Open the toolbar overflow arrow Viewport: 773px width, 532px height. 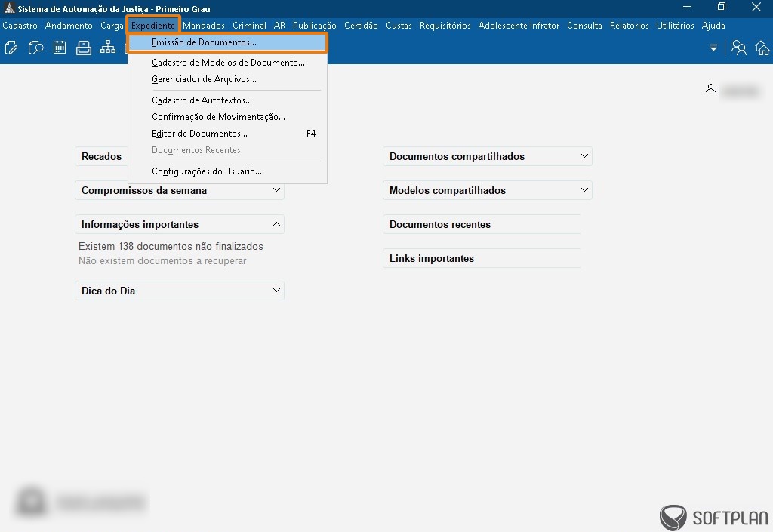coord(713,48)
